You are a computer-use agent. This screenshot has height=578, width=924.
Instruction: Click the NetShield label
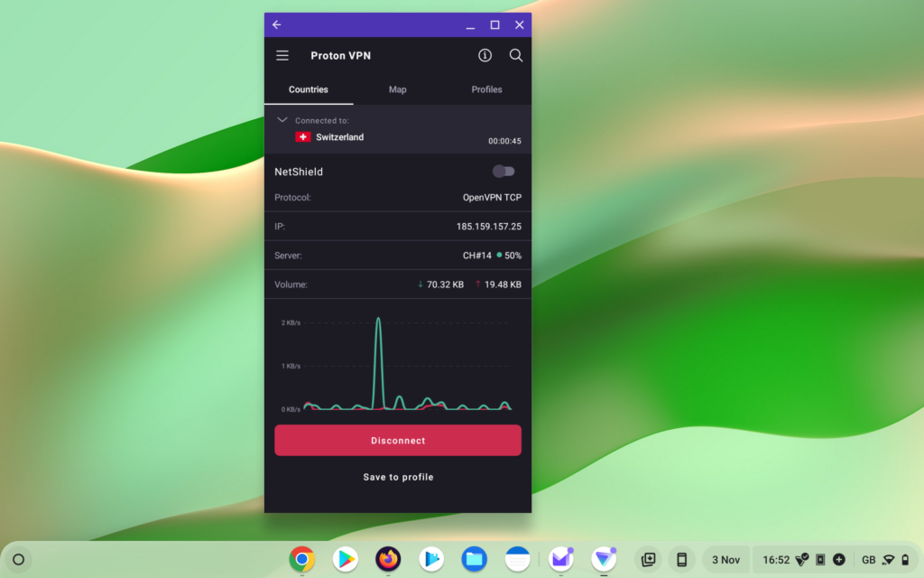[299, 172]
